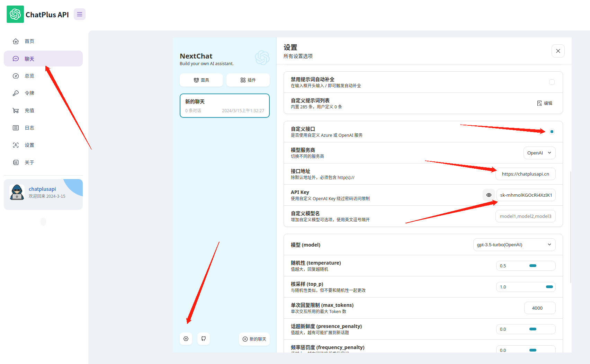Viewport: 590px width, 364px height.
Task: Click the user-scan icon beside 设置
Action: pyautogui.click(x=16, y=145)
